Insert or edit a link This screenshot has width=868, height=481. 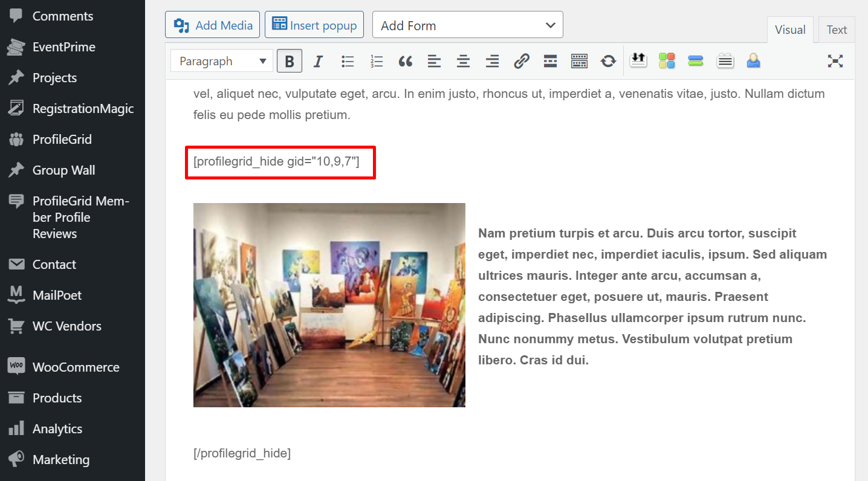(x=521, y=61)
